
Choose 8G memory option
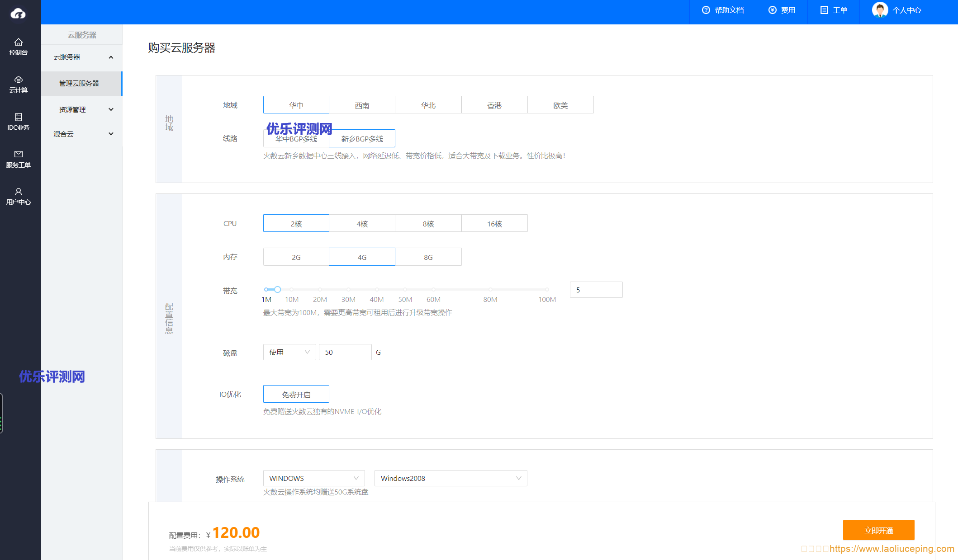[428, 257]
